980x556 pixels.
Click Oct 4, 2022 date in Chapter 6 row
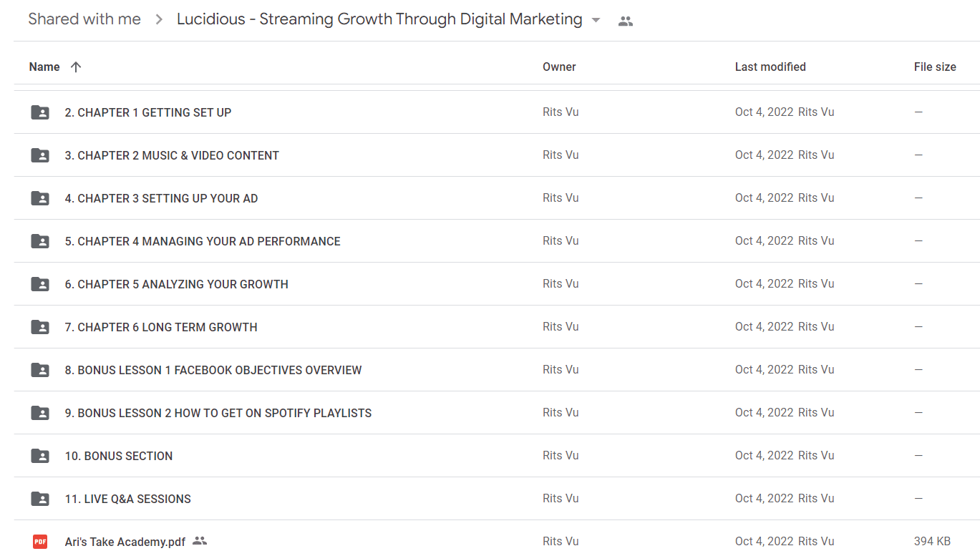[765, 326]
